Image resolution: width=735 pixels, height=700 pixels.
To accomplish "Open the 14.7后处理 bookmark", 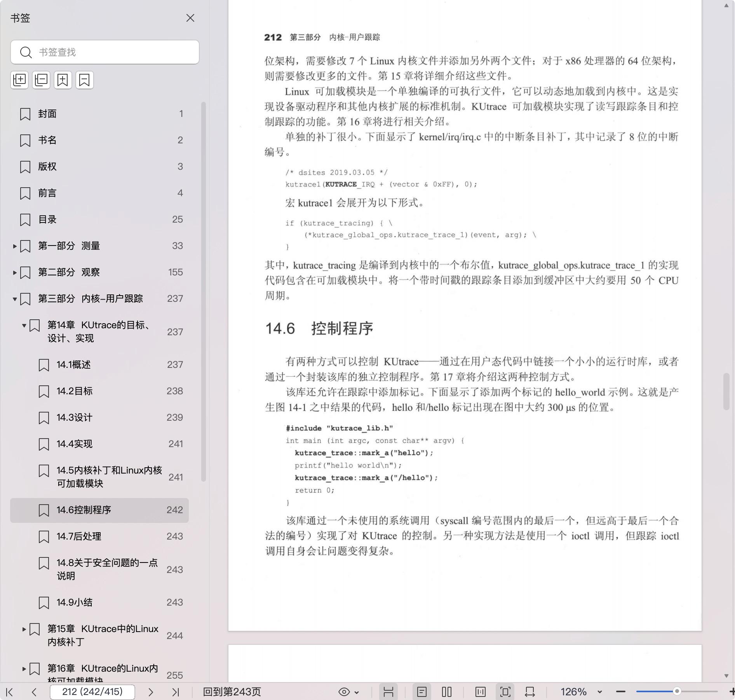I will [79, 536].
